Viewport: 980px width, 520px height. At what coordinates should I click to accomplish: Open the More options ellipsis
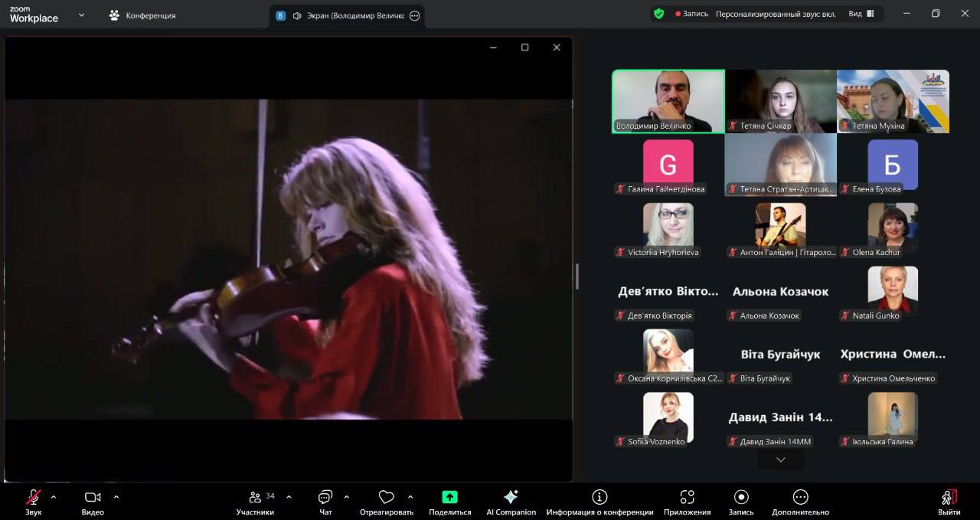pos(800,498)
